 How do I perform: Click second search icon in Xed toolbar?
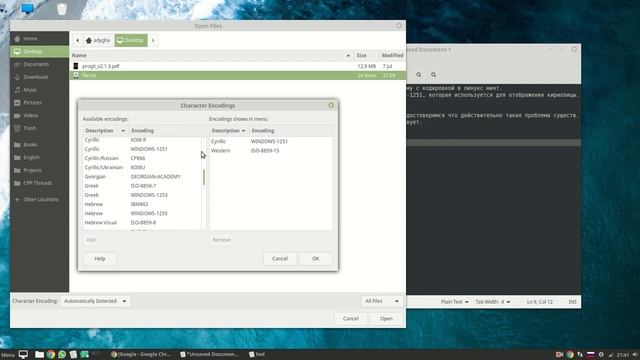[433, 75]
